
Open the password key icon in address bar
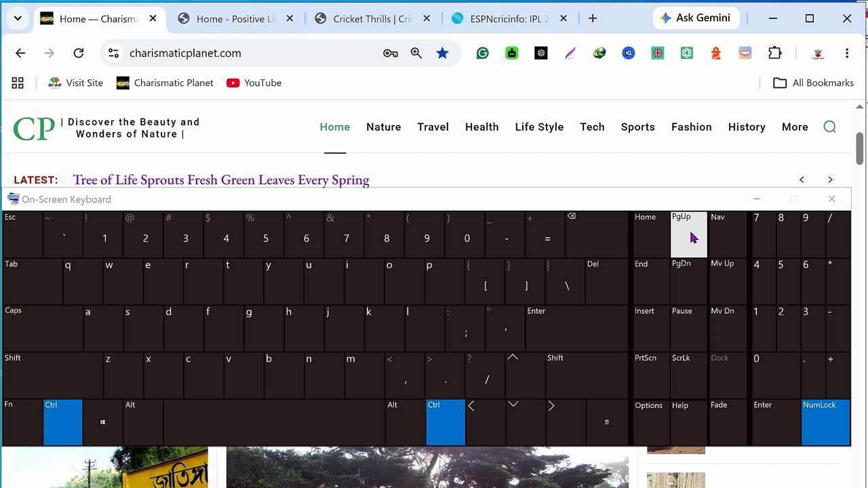391,53
